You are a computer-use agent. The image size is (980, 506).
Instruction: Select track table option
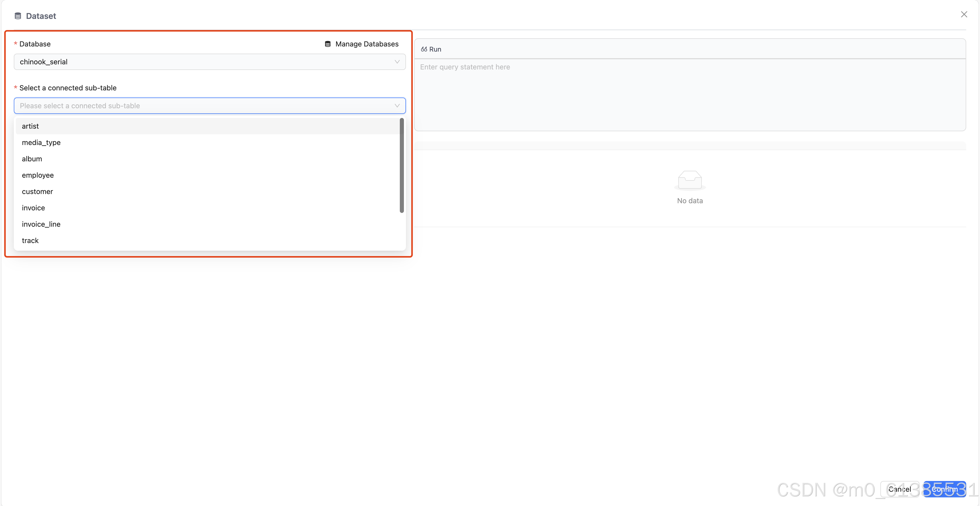[30, 241]
